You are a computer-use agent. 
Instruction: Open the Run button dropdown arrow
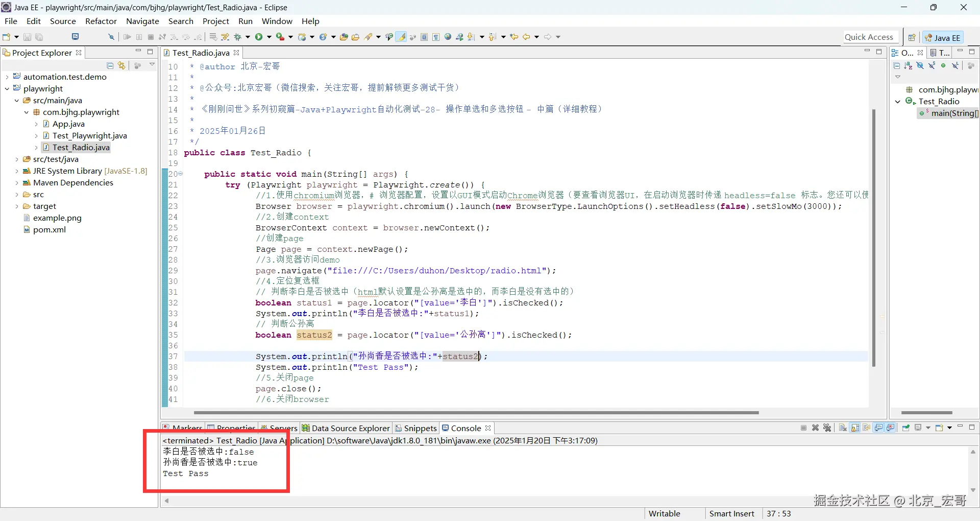pos(268,37)
